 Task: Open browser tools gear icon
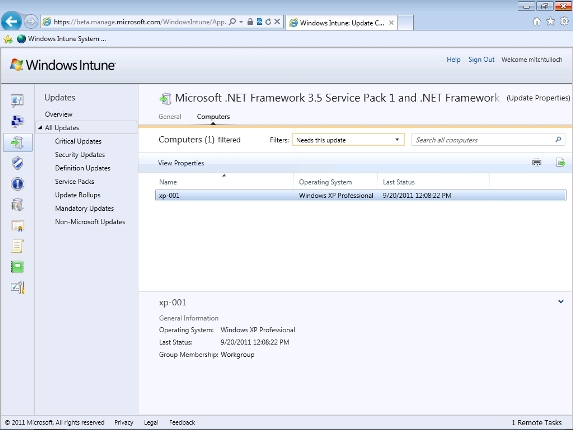click(x=565, y=22)
